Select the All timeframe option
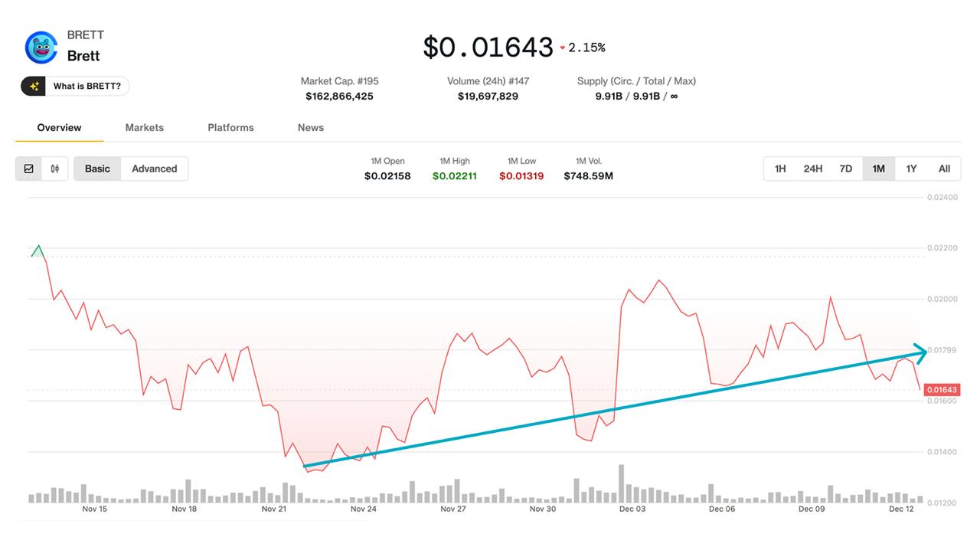The image size is (980, 534). click(944, 169)
